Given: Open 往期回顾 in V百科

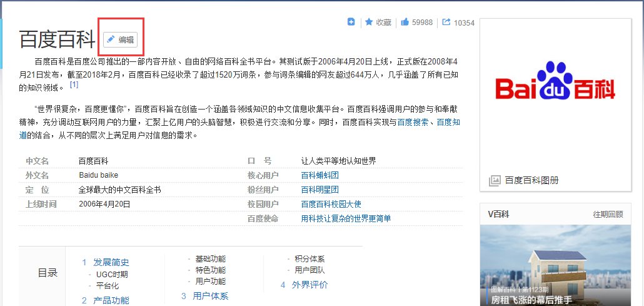Looking at the screenshot, I should (x=608, y=214).
